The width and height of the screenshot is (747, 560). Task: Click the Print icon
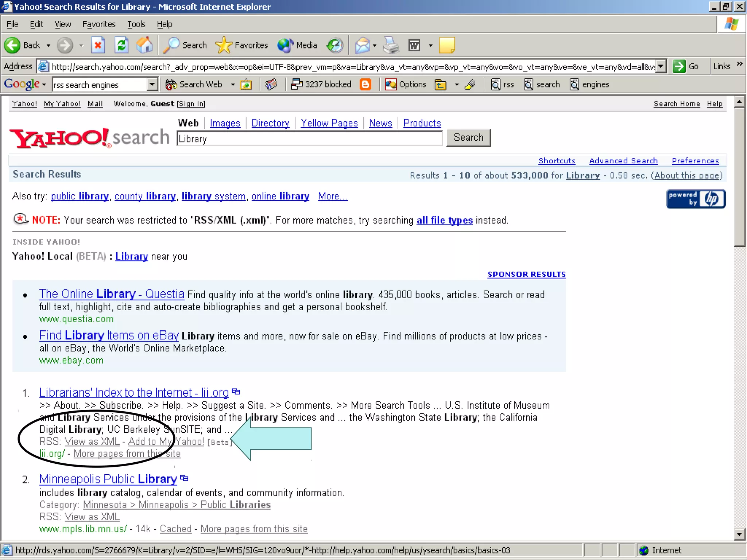391,46
